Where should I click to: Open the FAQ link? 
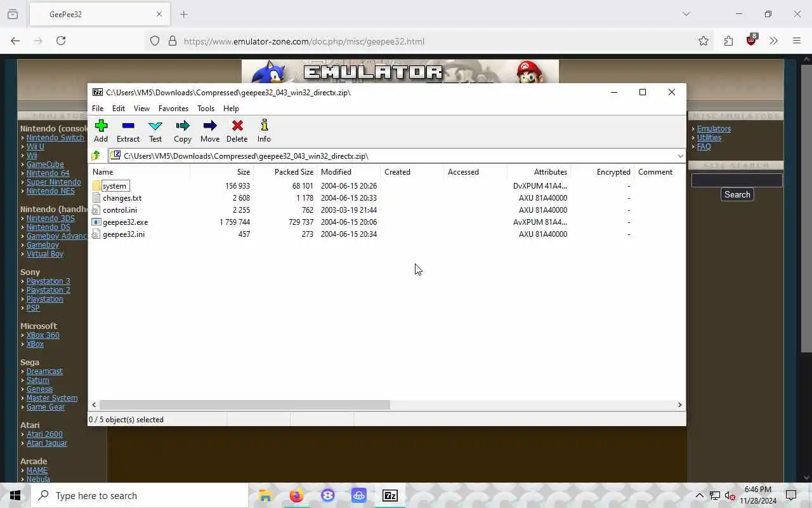[x=704, y=147]
